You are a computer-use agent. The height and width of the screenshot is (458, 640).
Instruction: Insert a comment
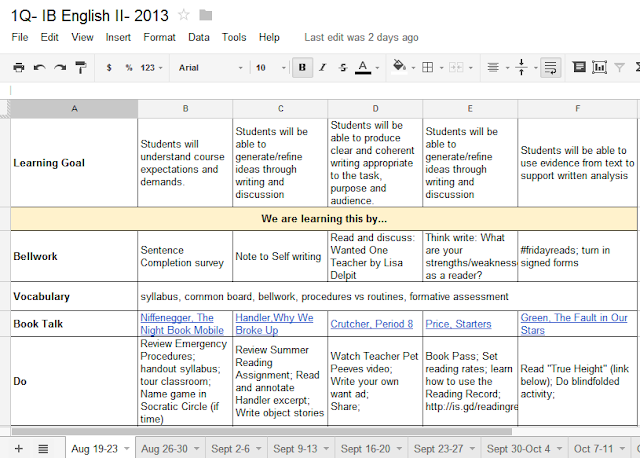(579, 67)
